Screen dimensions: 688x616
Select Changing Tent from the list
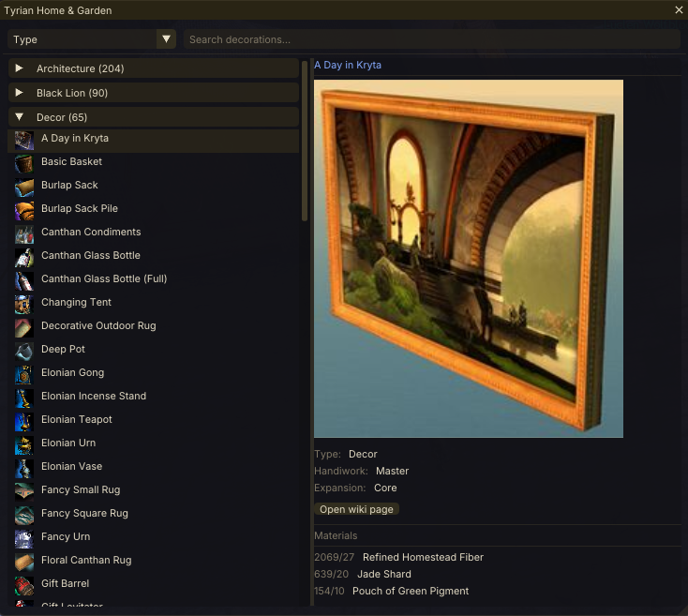pos(154,305)
